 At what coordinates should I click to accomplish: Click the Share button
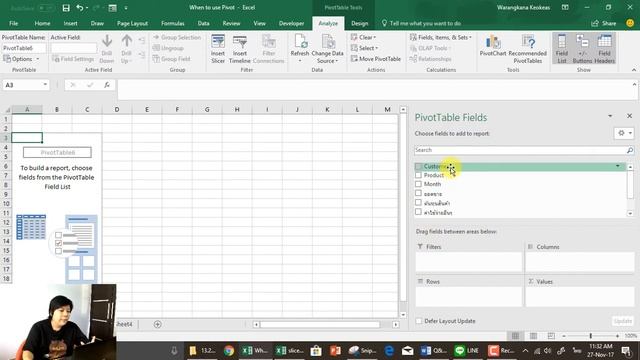coord(604,23)
